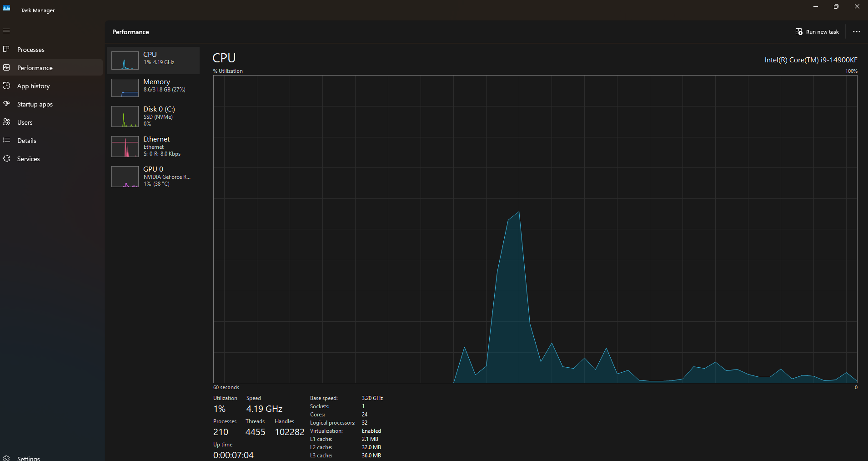Viewport: 868px width, 461px height.
Task: Click the 3.20 GHz base speed value
Action: pyautogui.click(x=372, y=398)
